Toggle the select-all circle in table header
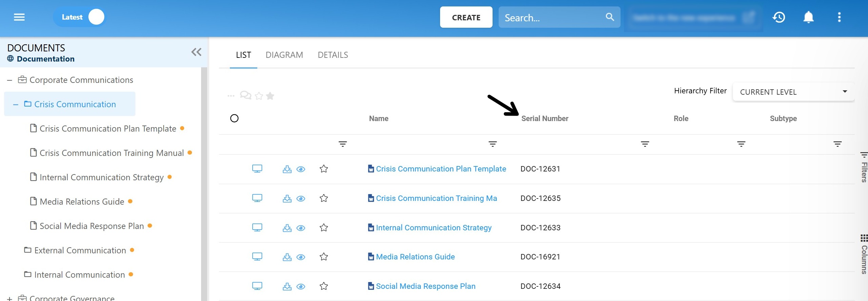Image resolution: width=868 pixels, height=301 pixels. 234,118
